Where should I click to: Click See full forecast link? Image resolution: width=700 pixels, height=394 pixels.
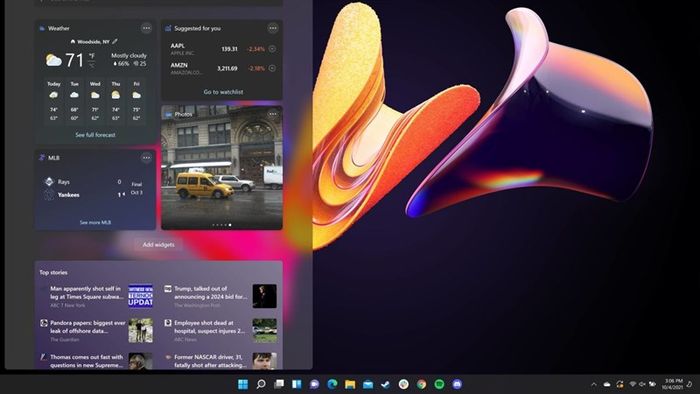point(95,135)
